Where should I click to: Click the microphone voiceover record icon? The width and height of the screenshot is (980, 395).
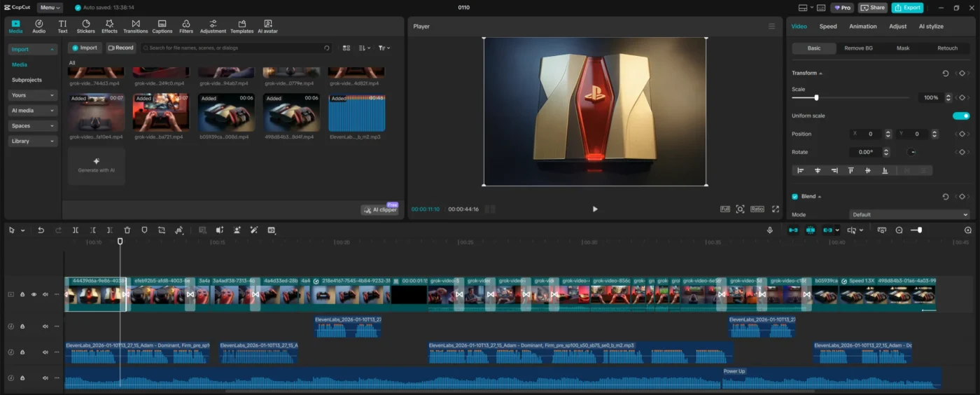770,230
